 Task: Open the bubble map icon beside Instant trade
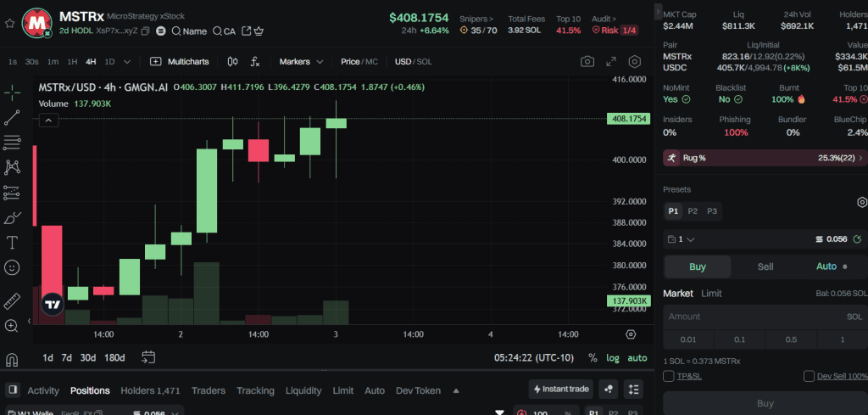609,390
